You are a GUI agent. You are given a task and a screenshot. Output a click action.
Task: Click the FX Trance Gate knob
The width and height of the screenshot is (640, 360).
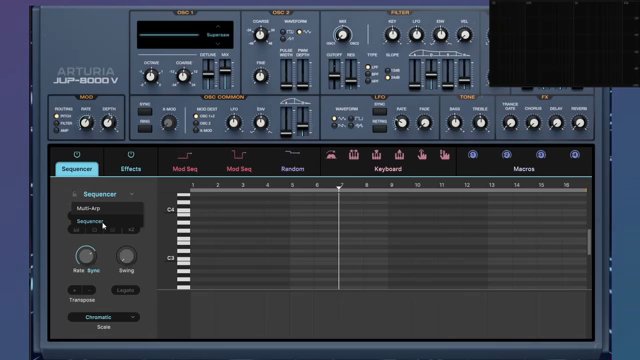[x=510, y=122]
